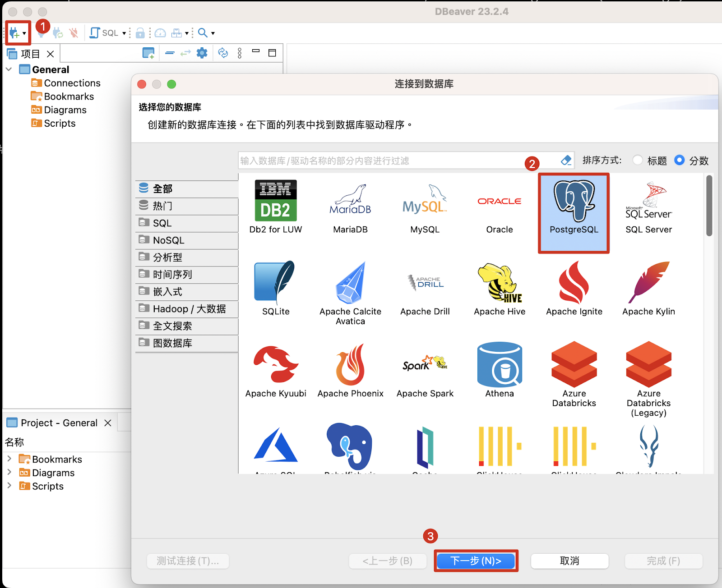The width and height of the screenshot is (722, 588).
Task: Open the SQL editor dropdown arrow
Action: [124, 33]
